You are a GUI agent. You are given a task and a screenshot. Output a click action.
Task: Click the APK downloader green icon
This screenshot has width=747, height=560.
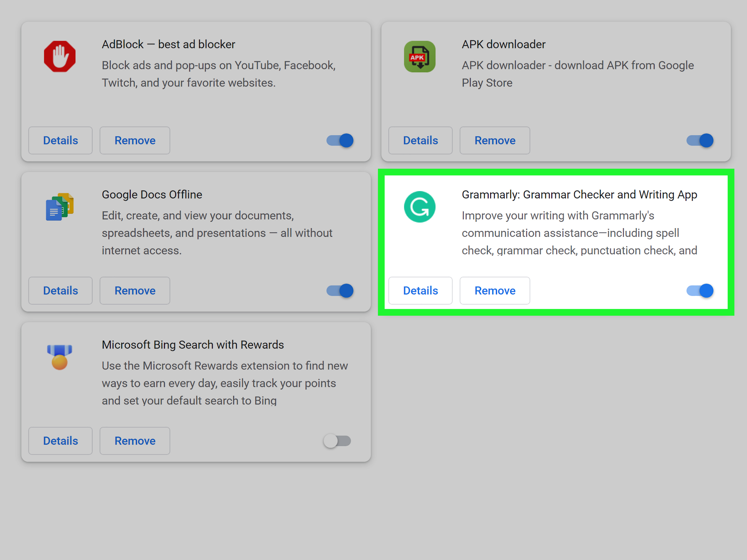tap(419, 56)
